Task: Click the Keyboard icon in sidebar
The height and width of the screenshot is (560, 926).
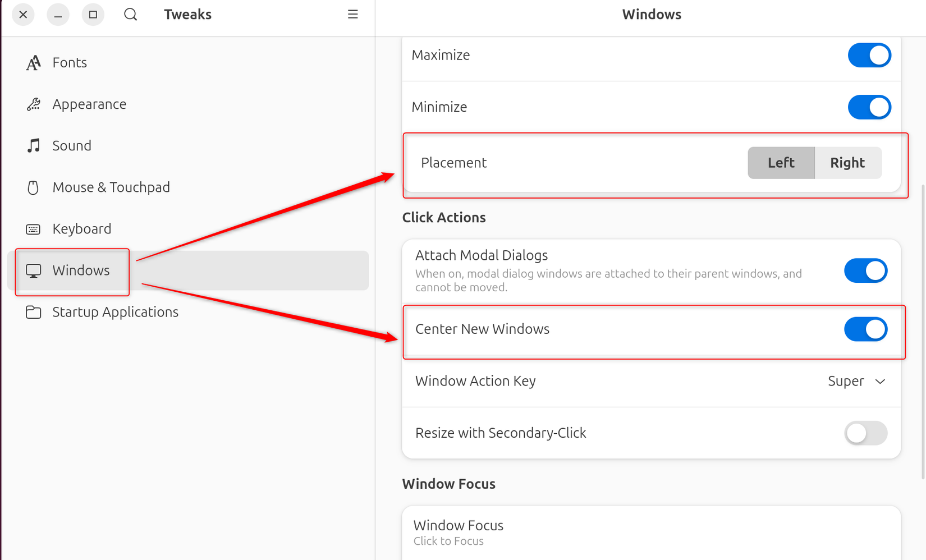Action: (x=33, y=229)
